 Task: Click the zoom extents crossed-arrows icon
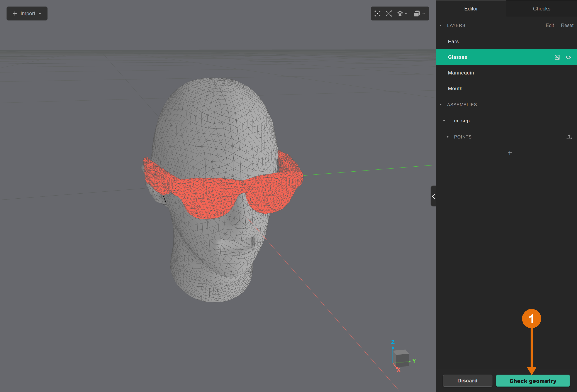point(389,14)
